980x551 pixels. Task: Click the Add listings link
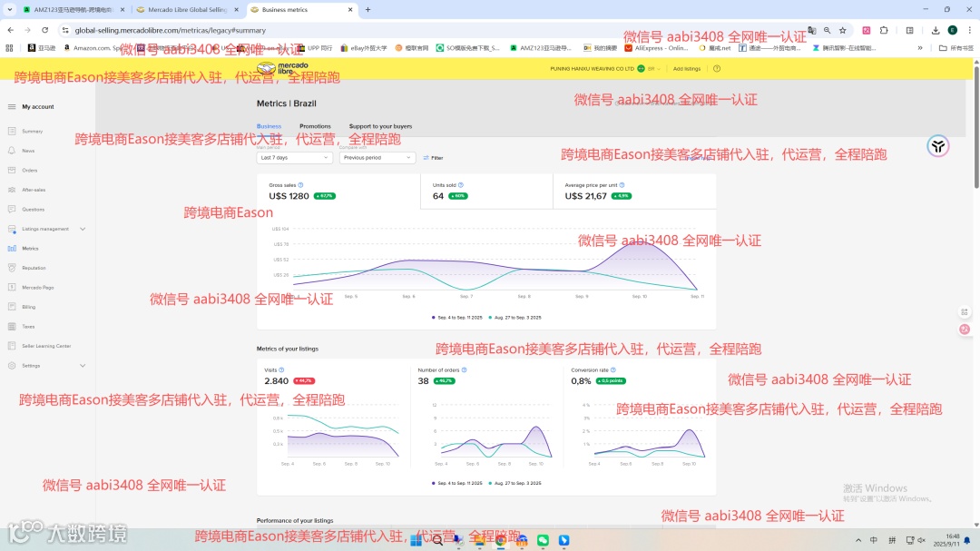(x=686, y=69)
